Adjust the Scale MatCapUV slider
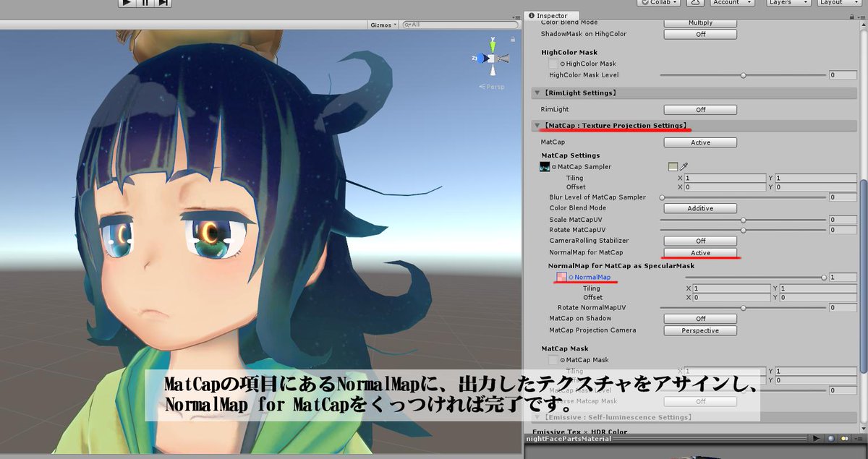The height and width of the screenshot is (459, 868). (x=743, y=220)
